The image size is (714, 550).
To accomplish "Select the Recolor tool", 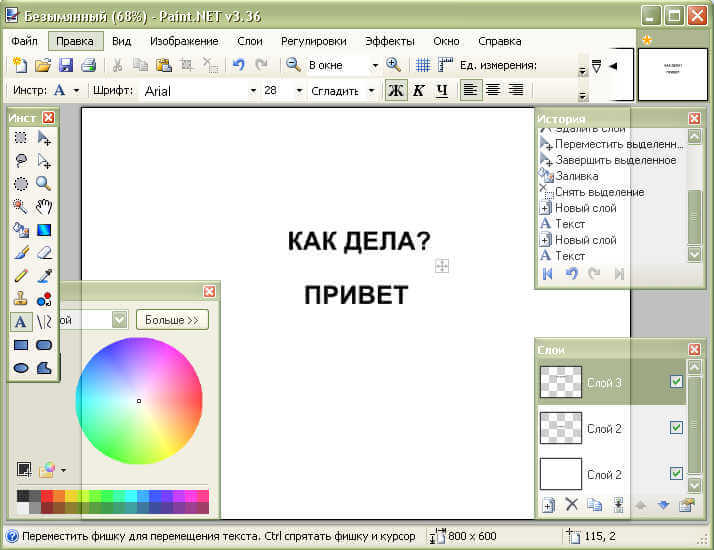I will point(44,299).
